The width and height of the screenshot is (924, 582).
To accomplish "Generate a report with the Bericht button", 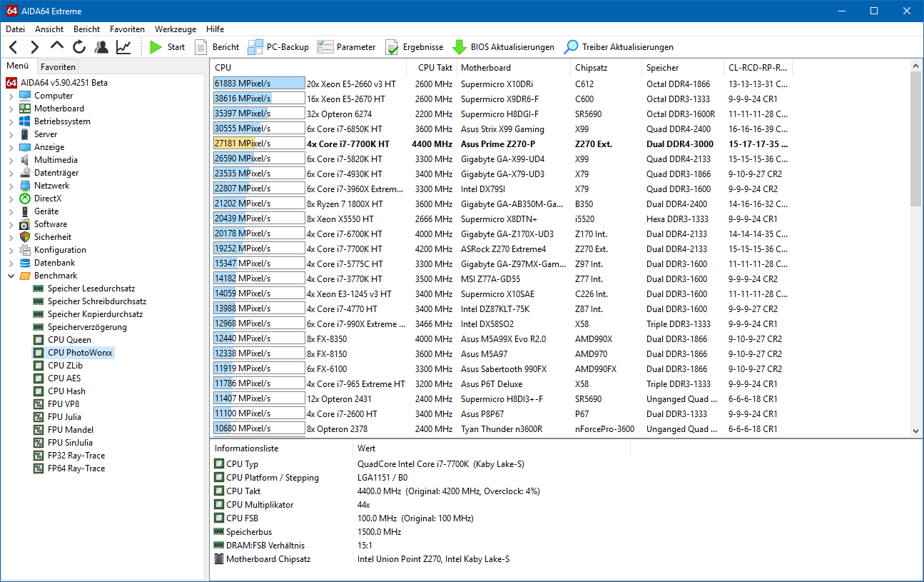I will 218,47.
